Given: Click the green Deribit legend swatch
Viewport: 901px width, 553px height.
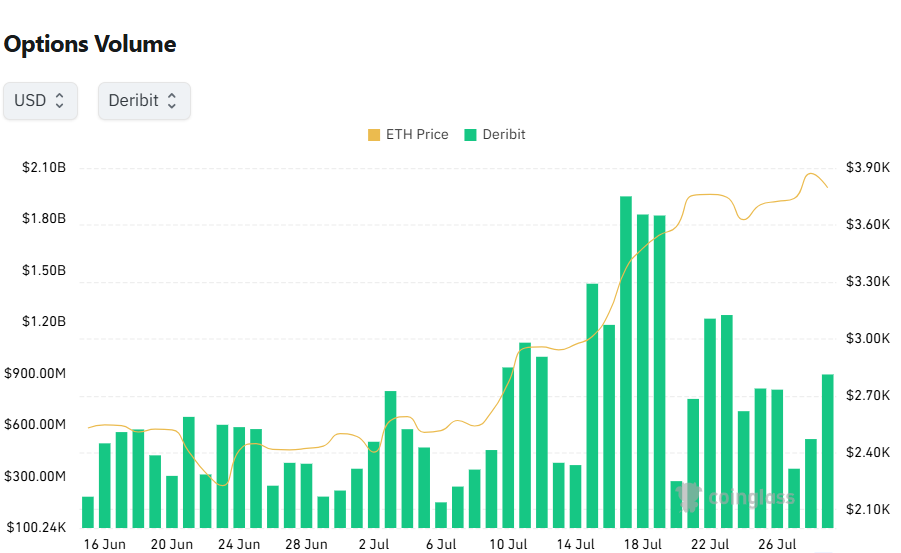Looking at the screenshot, I should click(470, 135).
